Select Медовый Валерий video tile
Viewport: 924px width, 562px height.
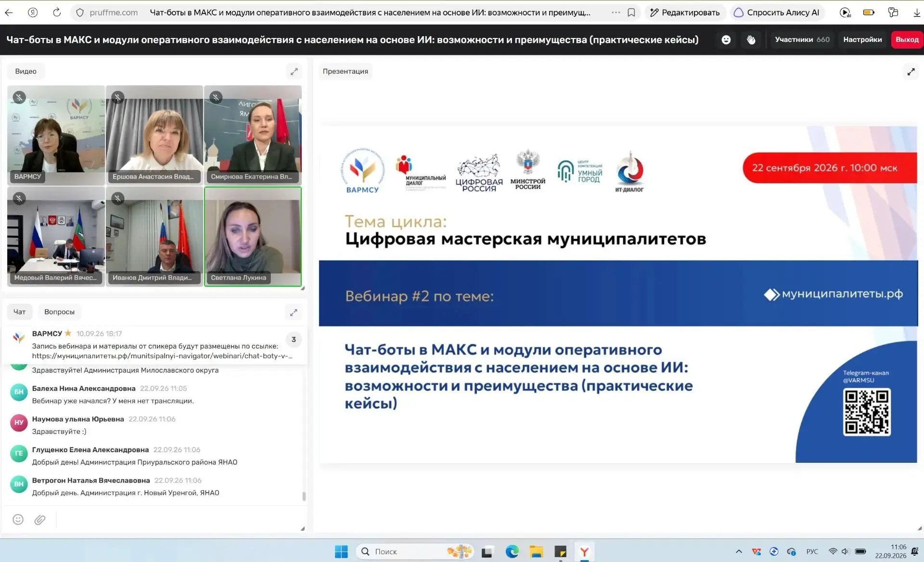(56, 236)
